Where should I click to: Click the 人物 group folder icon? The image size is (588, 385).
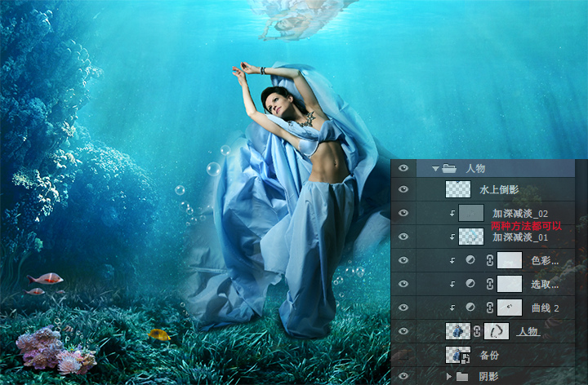pos(449,168)
